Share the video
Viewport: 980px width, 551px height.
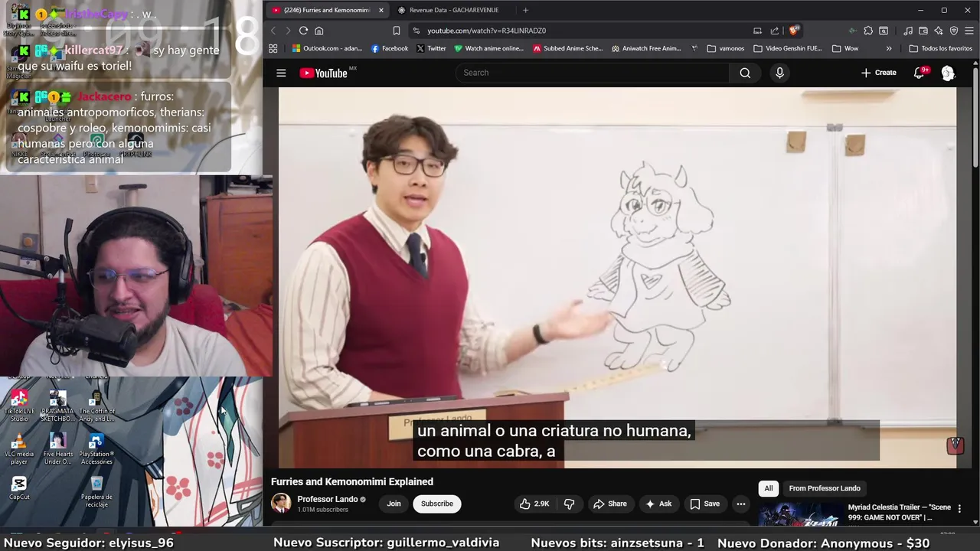(610, 504)
